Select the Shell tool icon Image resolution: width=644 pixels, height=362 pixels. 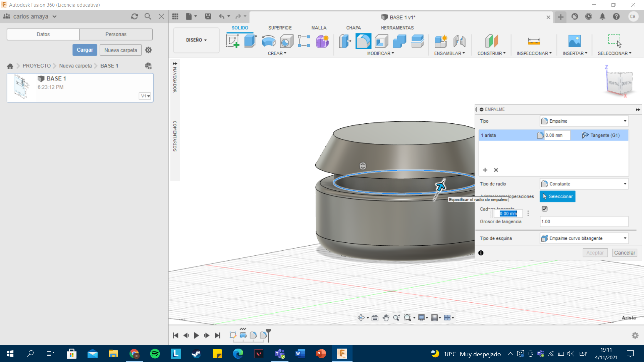[x=381, y=41]
